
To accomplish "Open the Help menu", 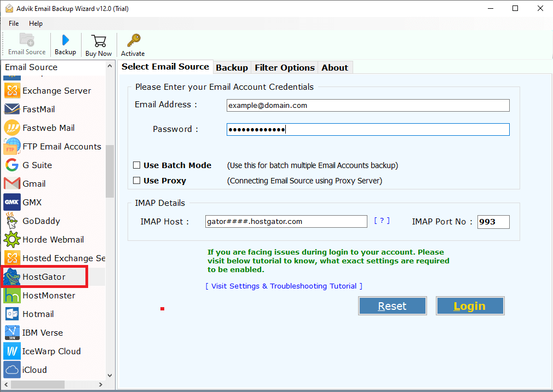I will [x=36, y=23].
